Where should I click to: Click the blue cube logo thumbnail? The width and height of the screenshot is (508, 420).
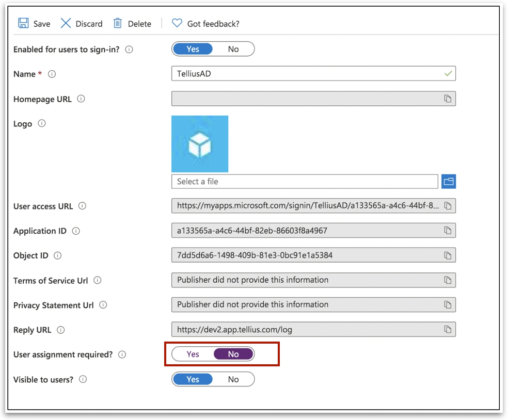pos(200,144)
